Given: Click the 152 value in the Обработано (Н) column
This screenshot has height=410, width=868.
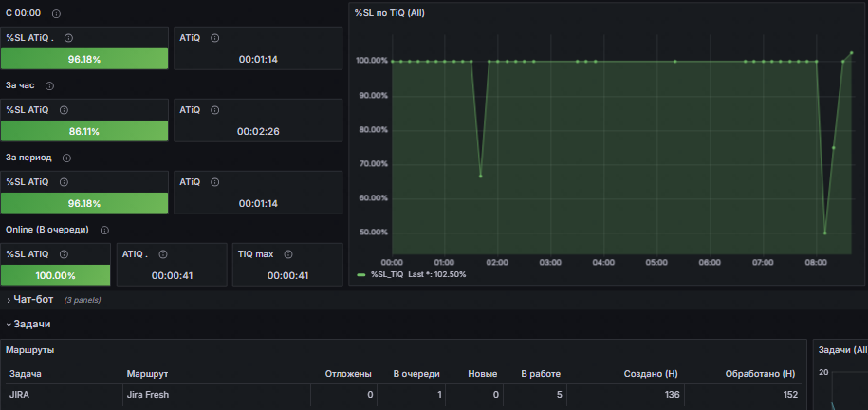Looking at the screenshot, I should point(790,395).
